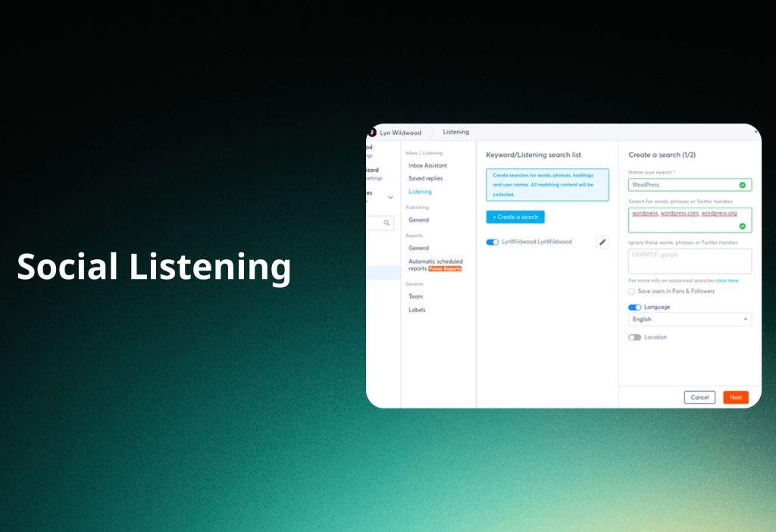This screenshot has width=776, height=532.
Task: Follow the 'click here' advanced searches link
Action: [727, 280]
